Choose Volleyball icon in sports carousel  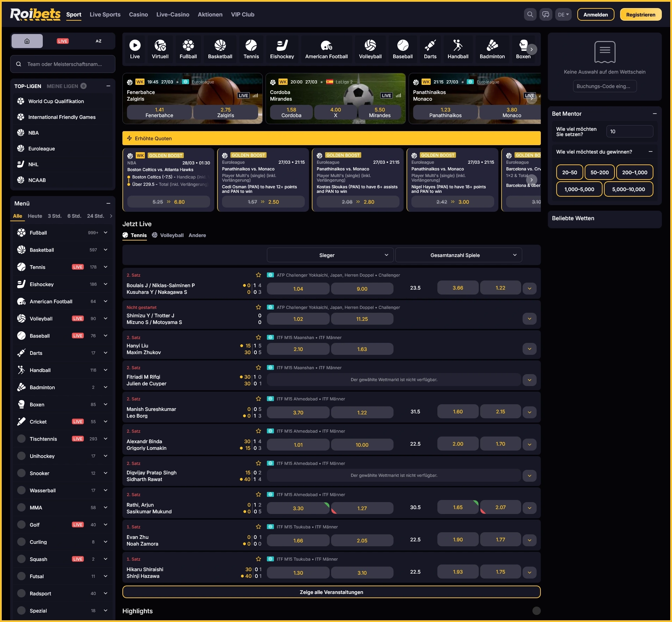coord(370,49)
